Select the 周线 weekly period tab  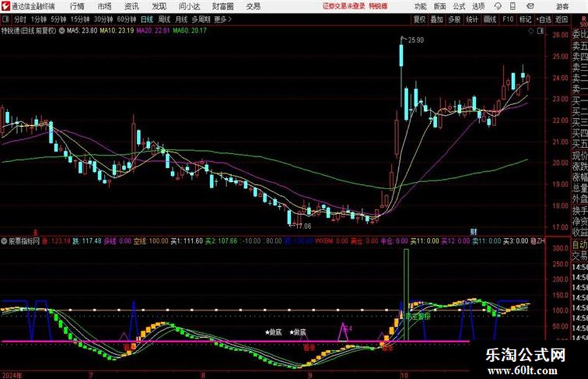[x=164, y=19]
